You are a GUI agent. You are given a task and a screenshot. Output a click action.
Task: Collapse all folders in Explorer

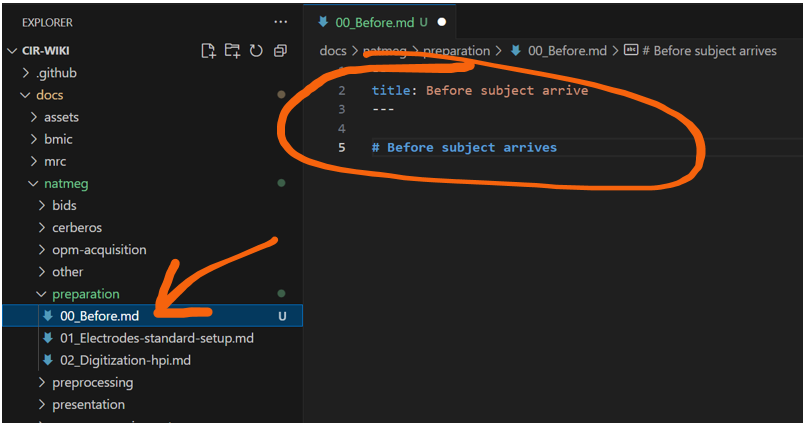(x=280, y=51)
